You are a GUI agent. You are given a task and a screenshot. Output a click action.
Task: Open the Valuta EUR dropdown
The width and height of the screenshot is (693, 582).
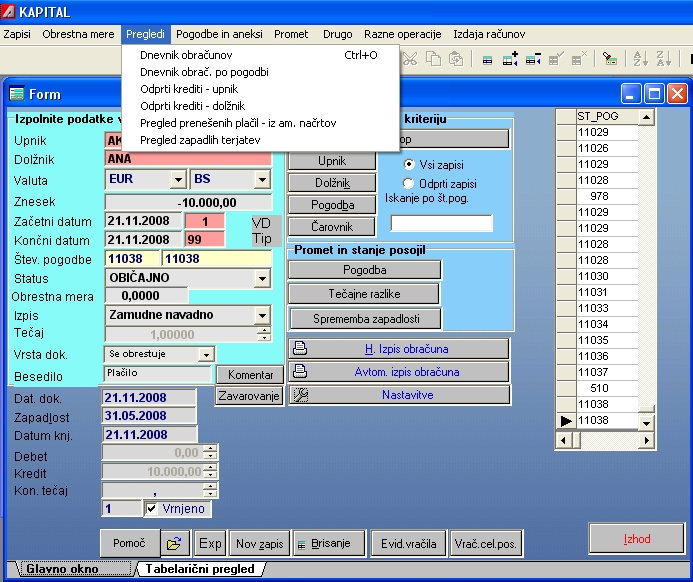tap(176, 180)
